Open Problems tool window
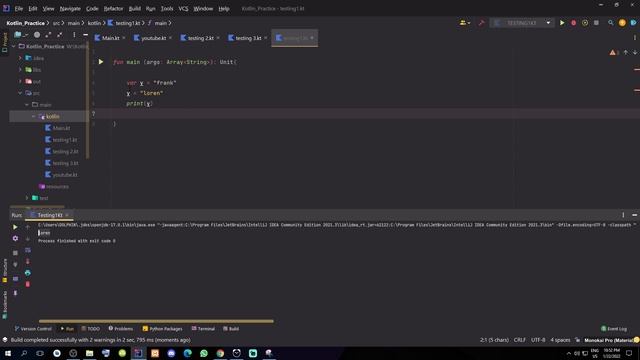640x360 pixels. (120, 329)
